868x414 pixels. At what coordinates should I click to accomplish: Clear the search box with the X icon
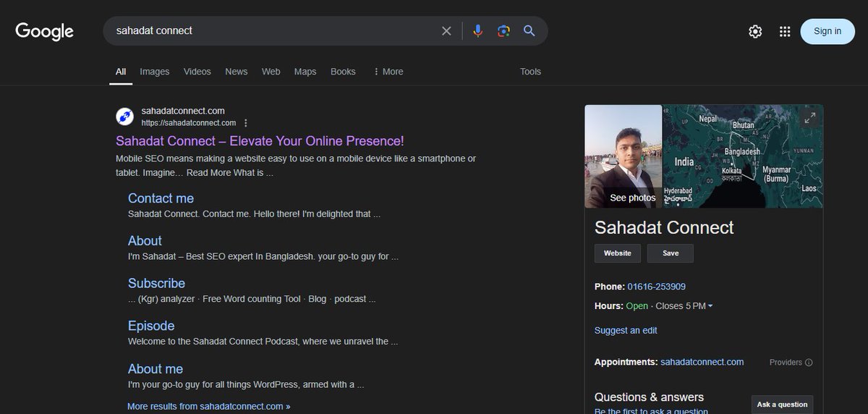(x=446, y=31)
